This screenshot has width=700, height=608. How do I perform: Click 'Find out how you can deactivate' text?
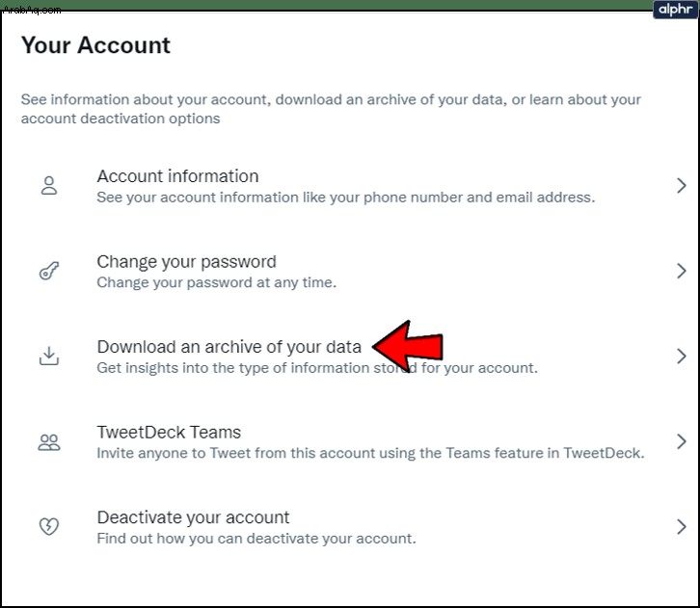[256, 539]
